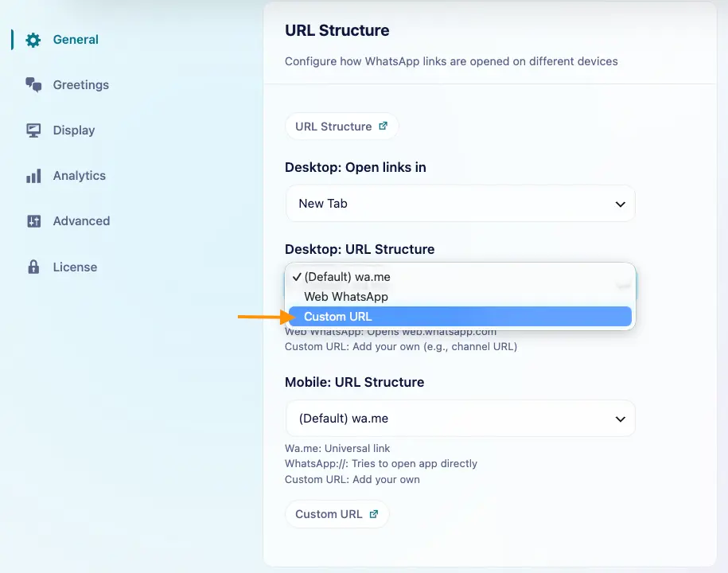Open the URL Structure help link button
This screenshot has height=573, width=728.
tap(341, 127)
